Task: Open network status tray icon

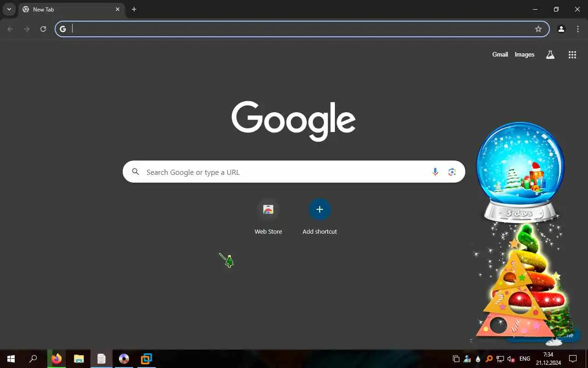Action: [x=500, y=359]
